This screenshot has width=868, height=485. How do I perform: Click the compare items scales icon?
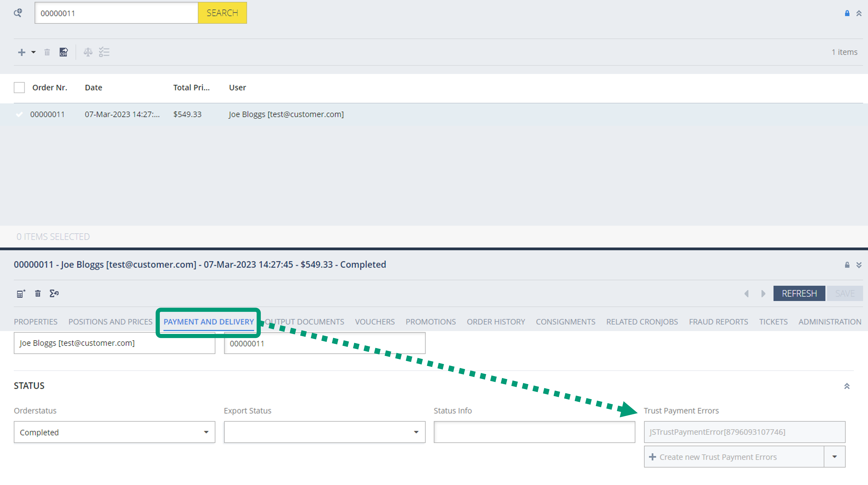click(x=88, y=52)
